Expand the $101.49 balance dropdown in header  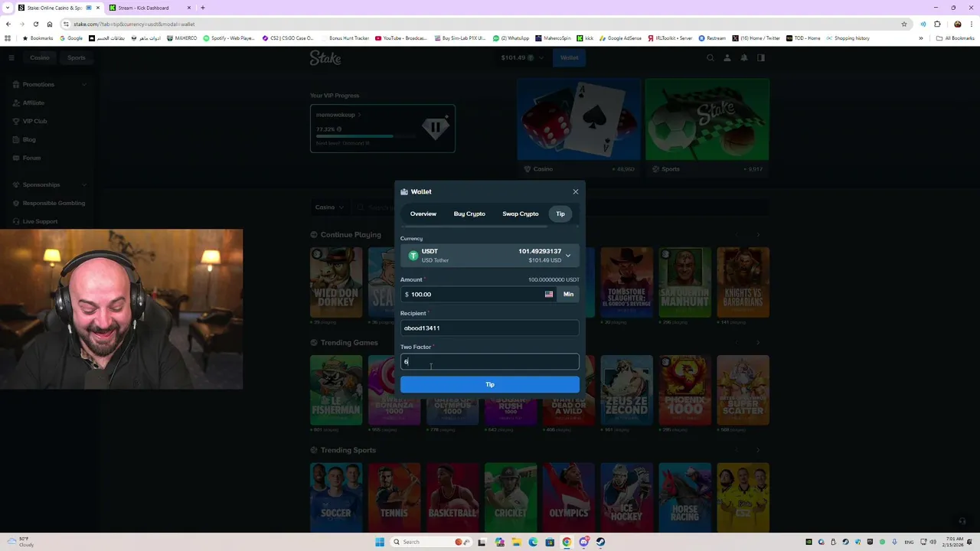pyautogui.click(x=522, y=57)
